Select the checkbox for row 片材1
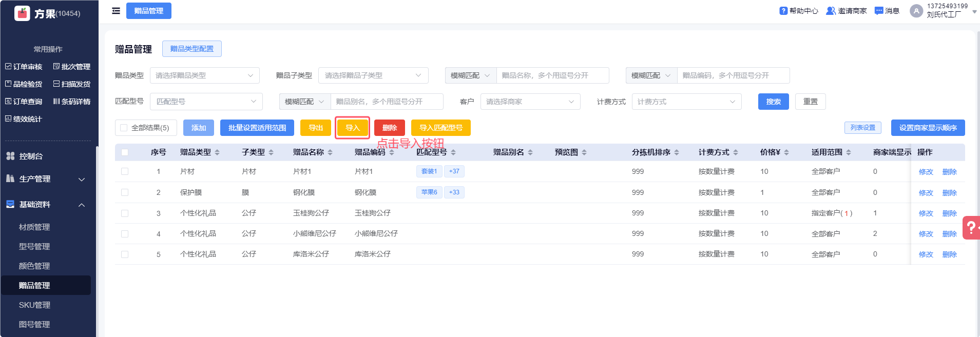 (x=125, y=171)
